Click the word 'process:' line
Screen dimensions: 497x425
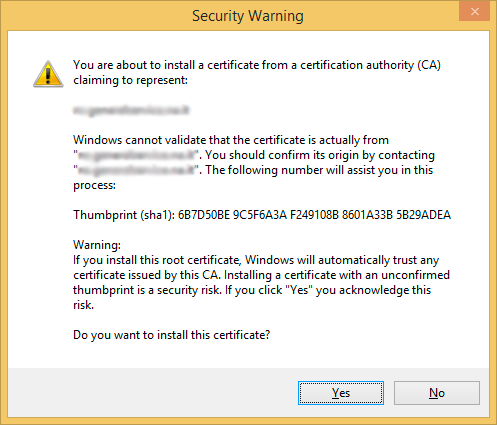[94, 185]
